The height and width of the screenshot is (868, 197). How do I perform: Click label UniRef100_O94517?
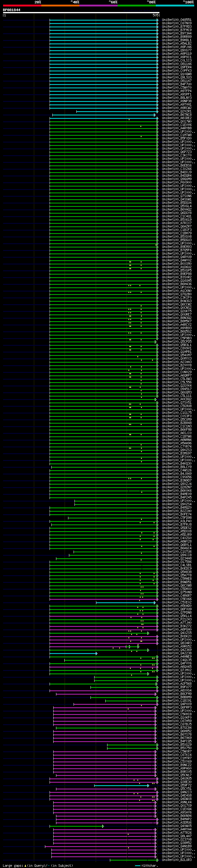coord(176,389)
